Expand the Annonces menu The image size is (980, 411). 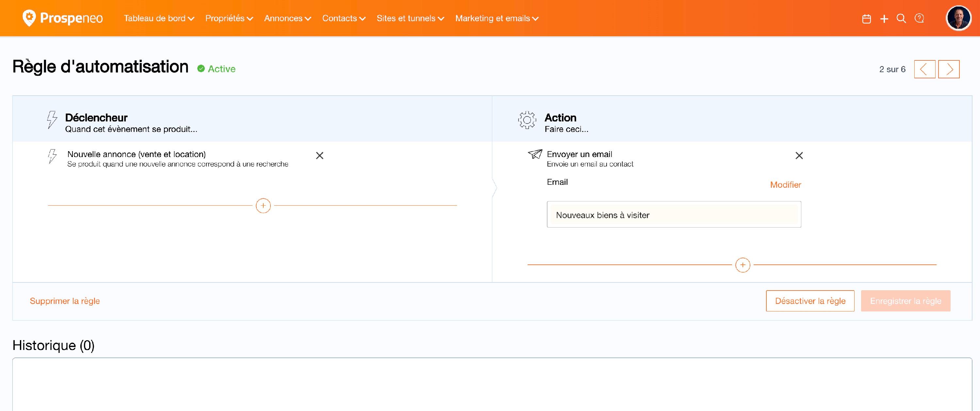pyautogui.click(x=287, y=18)
